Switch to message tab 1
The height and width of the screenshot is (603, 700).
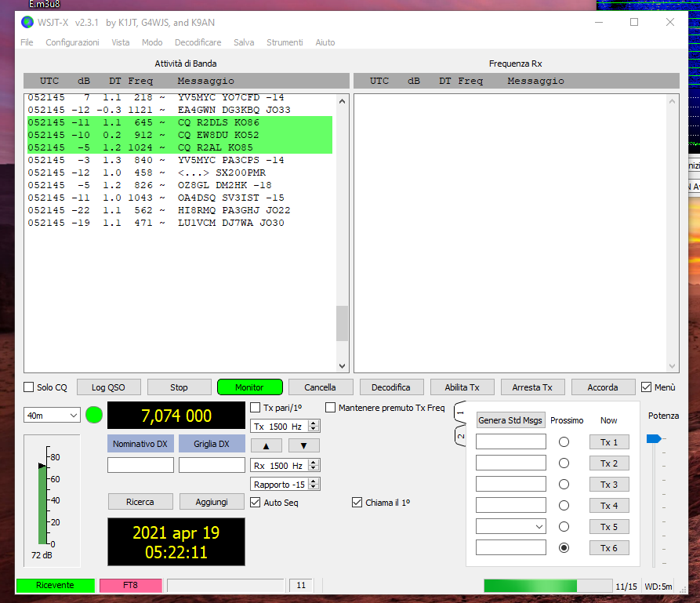point(461,412)
